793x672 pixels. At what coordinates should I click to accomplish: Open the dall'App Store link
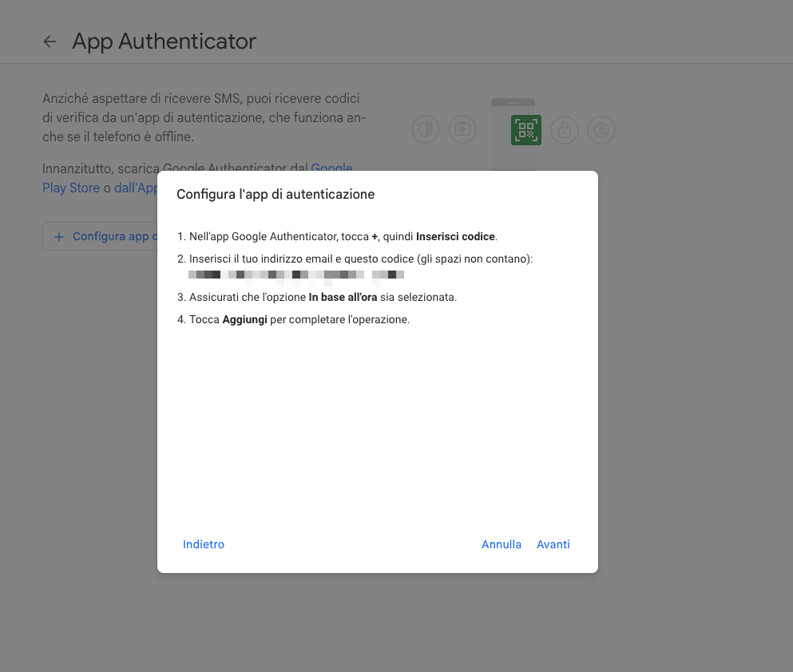[136, 188]
